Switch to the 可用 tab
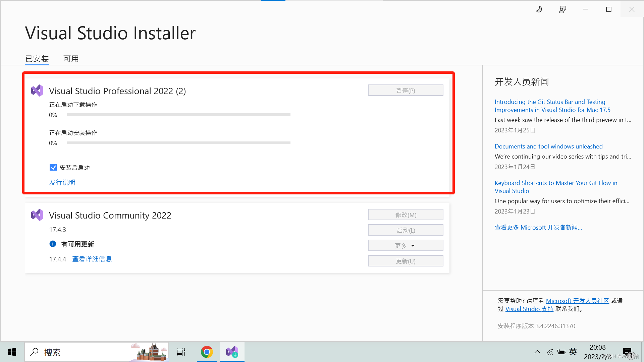This screenshot has height=362, width=644. [71, 59]
